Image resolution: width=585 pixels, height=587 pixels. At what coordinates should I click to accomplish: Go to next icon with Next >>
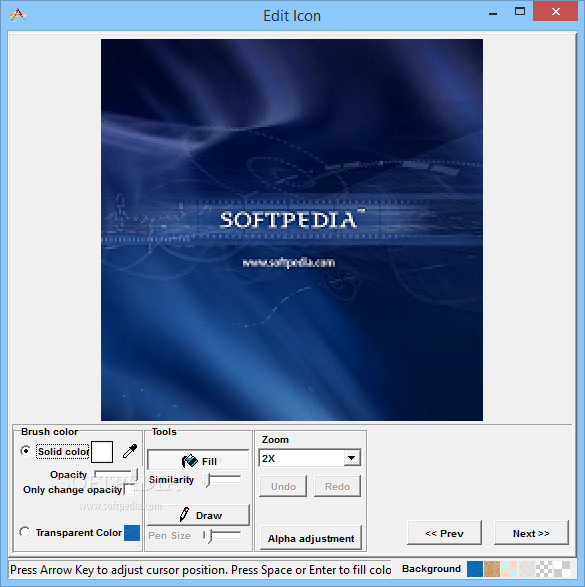[531, 533]
